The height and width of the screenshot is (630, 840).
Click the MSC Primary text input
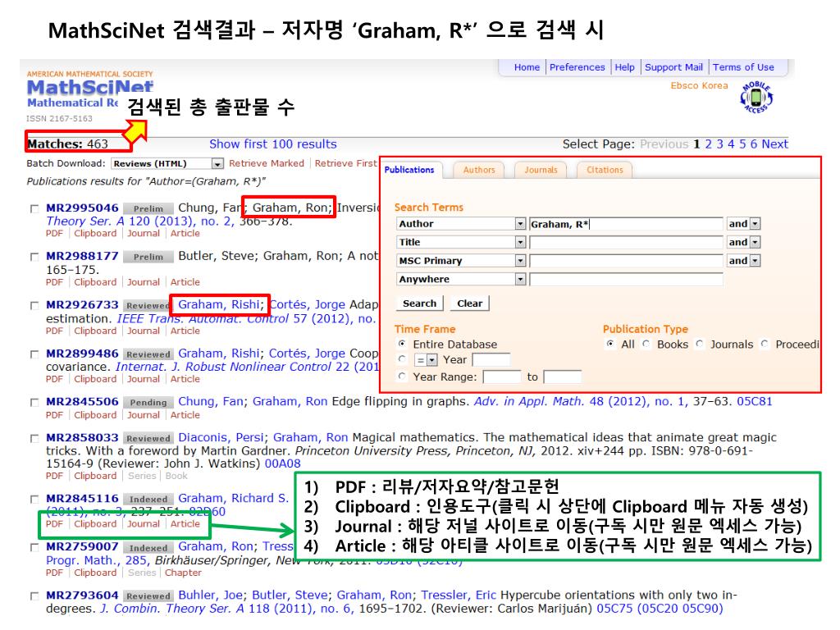coord(626,261)
